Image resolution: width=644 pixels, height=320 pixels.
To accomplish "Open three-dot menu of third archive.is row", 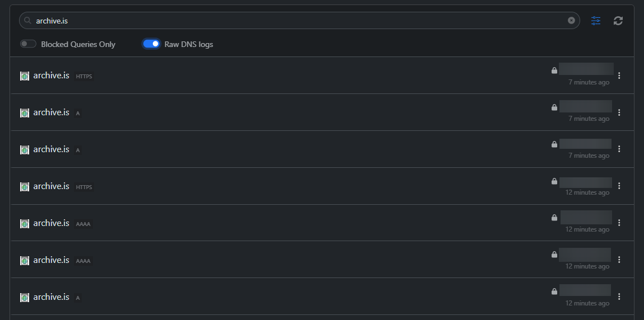I will [x=619, y=149].
